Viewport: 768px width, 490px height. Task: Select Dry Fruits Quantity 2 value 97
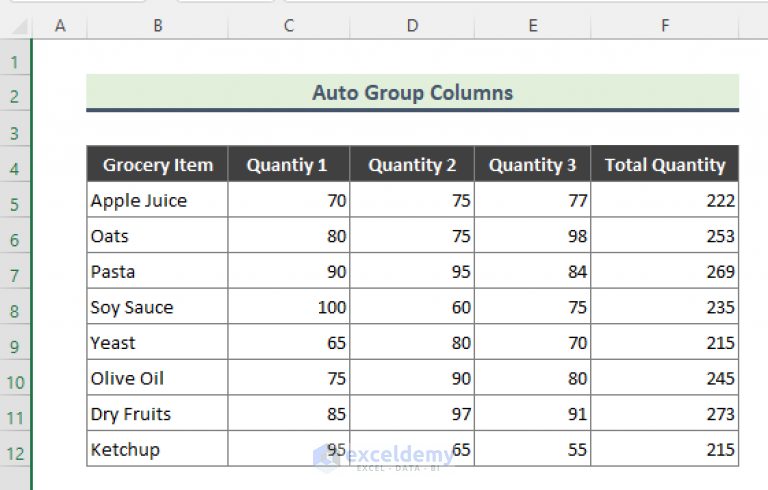(x=412, y=414)
